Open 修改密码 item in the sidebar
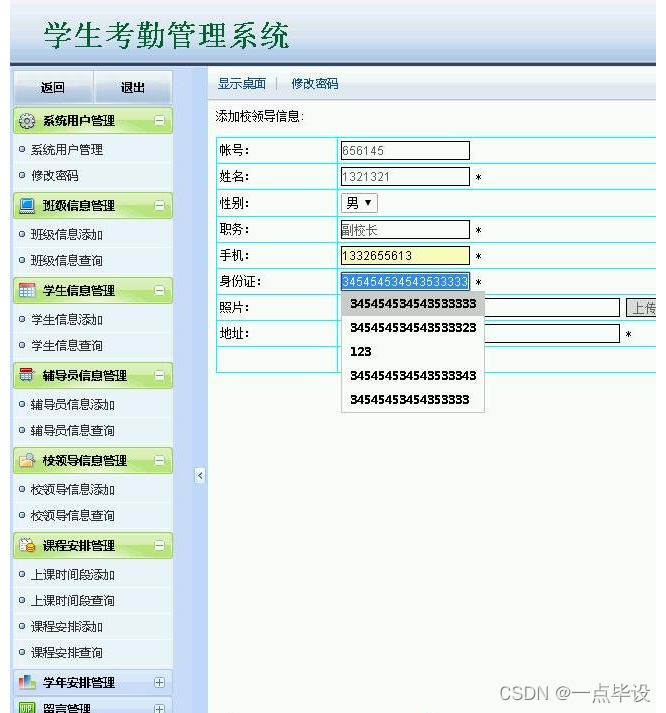Viewport: 666px width, 713px height. [x=55, y=176]
